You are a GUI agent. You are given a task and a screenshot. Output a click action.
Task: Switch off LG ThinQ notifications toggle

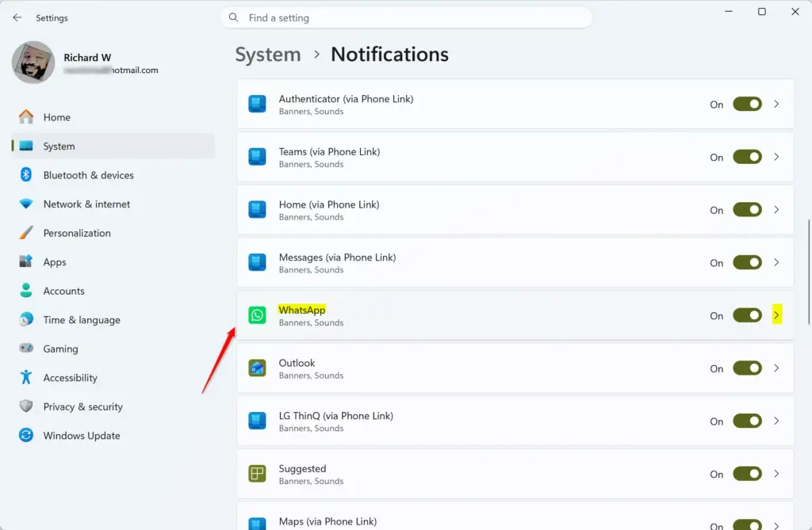point(747,421)
